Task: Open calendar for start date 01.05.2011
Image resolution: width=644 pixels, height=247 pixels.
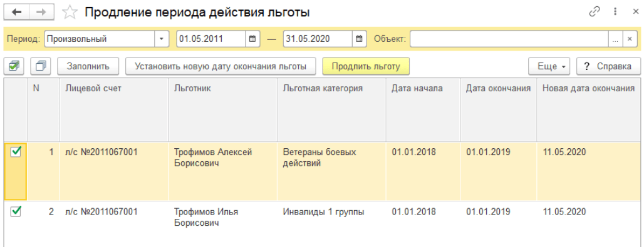Action: tap(252, 39)
